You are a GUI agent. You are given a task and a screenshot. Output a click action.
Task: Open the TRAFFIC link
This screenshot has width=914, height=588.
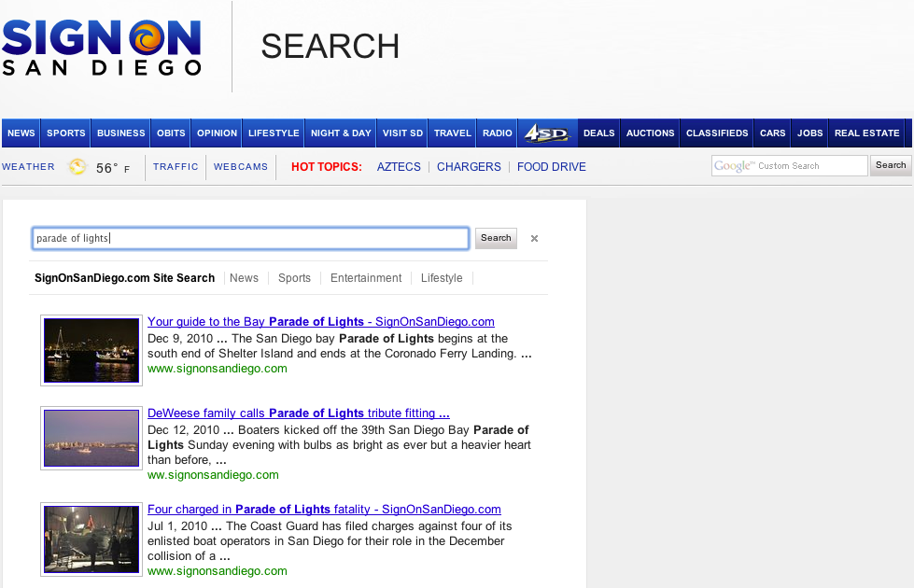(176, 167)
